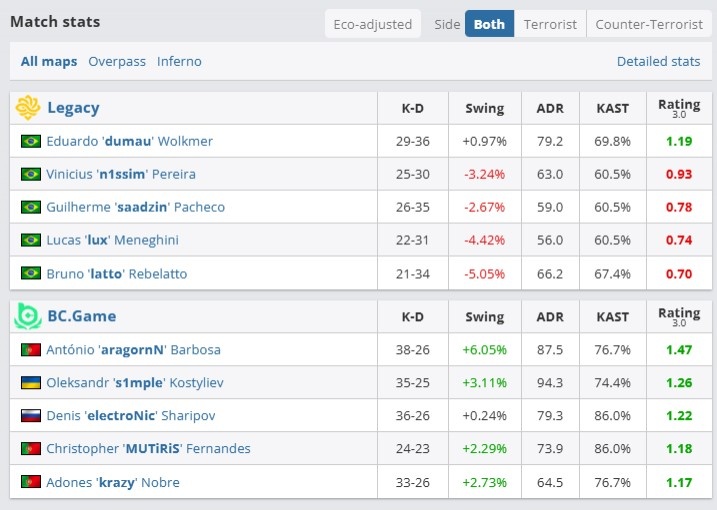This screenshot has width=717, height=510.
Task: Toggle the Eco-adjusted stats option
Action: [x=372, y=24]
